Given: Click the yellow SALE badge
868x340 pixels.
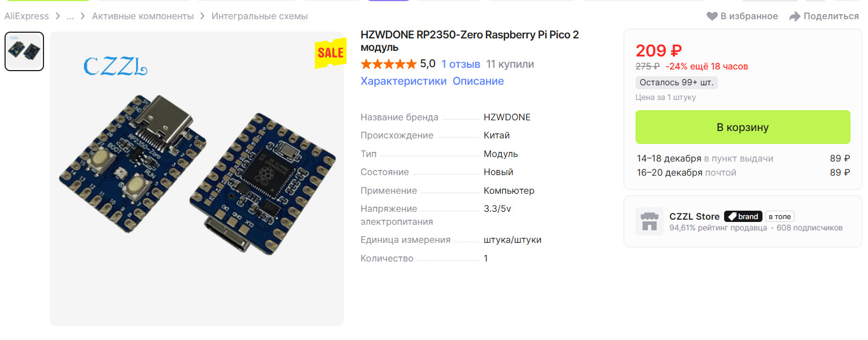Looking at the screenshot, I should [331, 53].
